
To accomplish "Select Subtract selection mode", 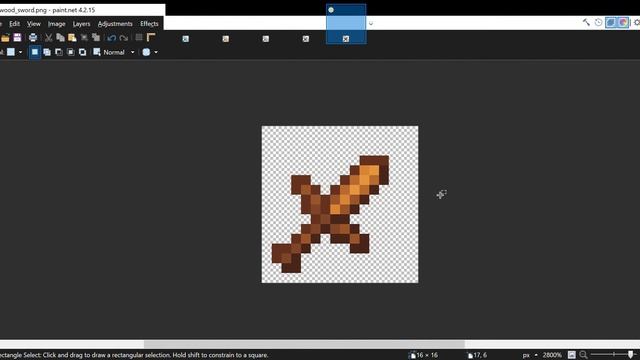I will point(59,52).
